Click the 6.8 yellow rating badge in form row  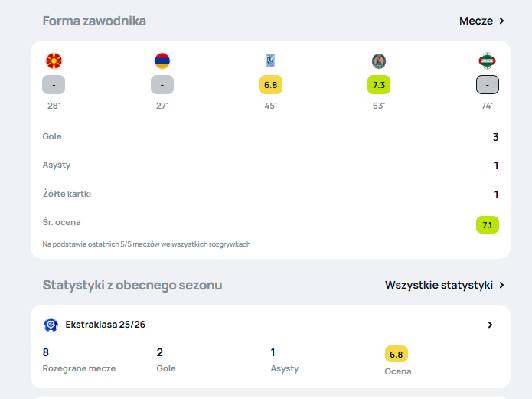(271, 84)
